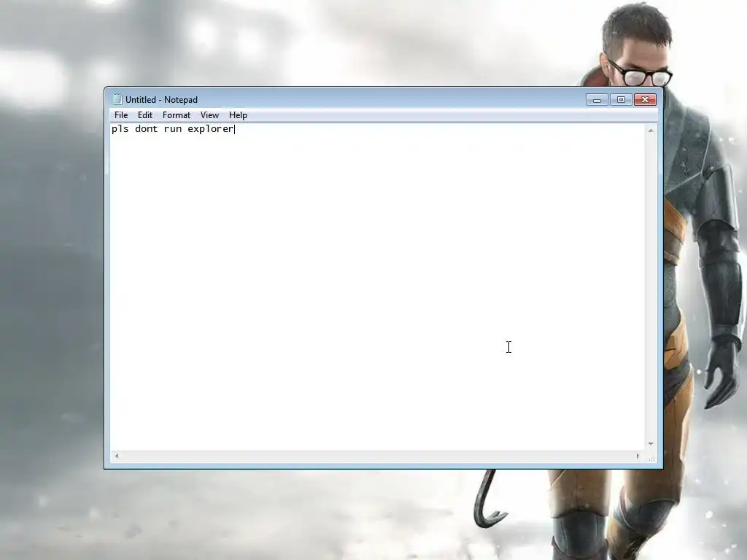747x560 pixels.
Task: Click the window resize grip corner
Action: point(651,457)
